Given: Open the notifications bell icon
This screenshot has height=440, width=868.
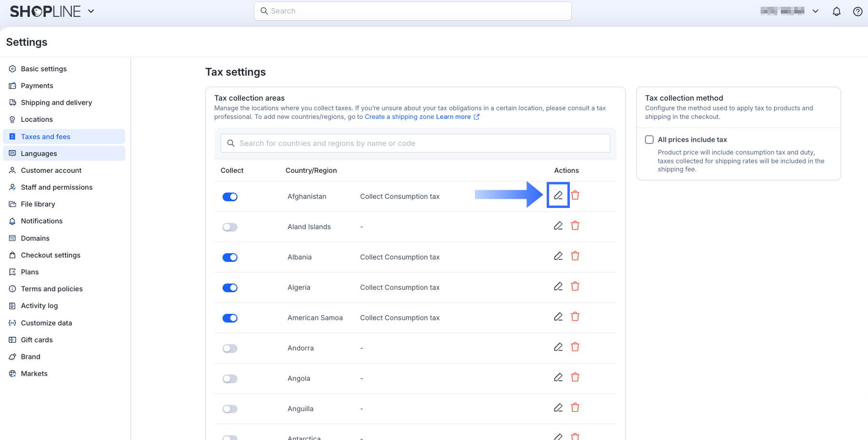Looking at the screenshot, I should pos(837,12).
